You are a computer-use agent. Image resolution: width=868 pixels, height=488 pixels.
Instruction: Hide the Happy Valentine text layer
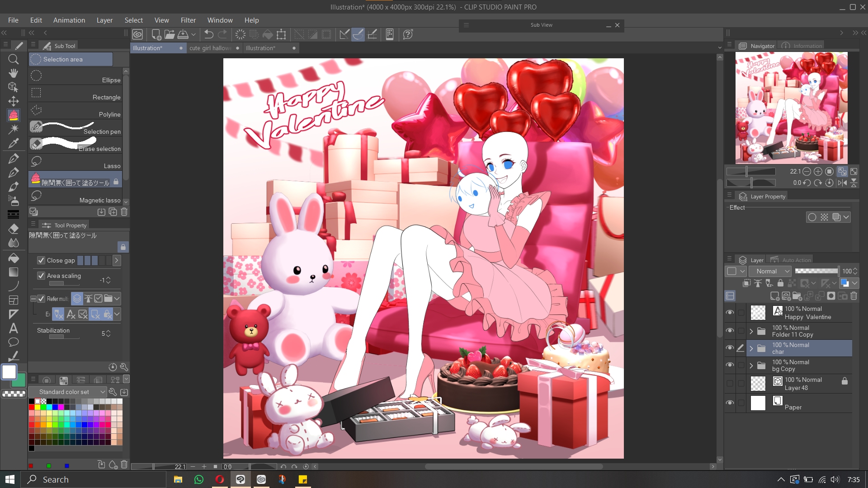(730, 313)
